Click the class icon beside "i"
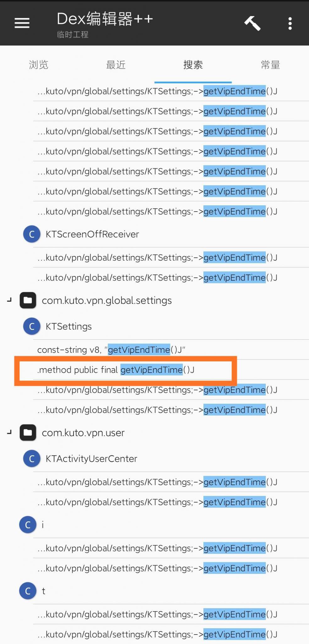Screen dimensions: 309x644 click(28, 525)
